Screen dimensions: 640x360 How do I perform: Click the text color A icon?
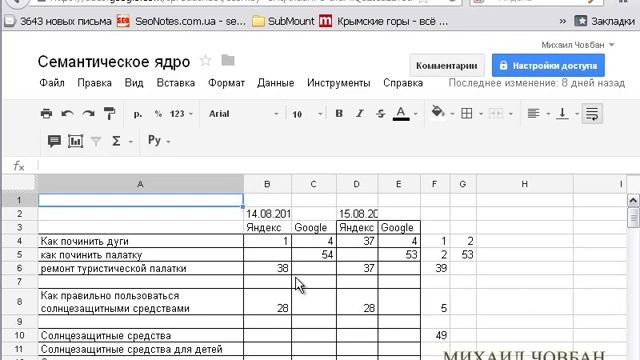401,113
